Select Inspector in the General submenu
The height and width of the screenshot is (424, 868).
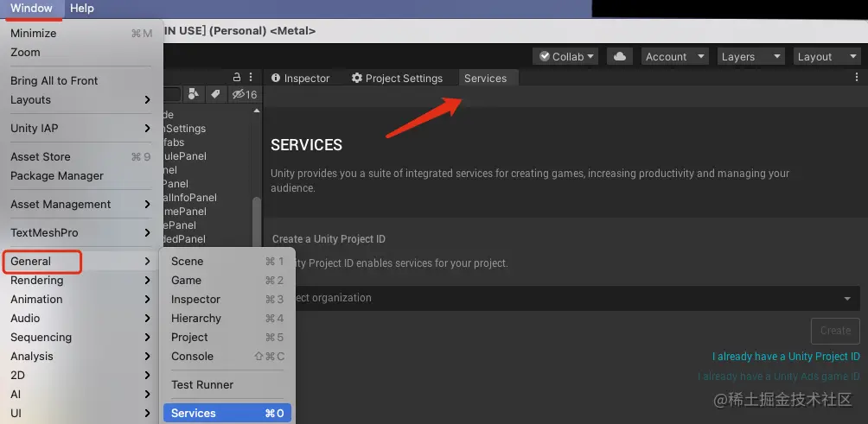click(x=227, y=299)
